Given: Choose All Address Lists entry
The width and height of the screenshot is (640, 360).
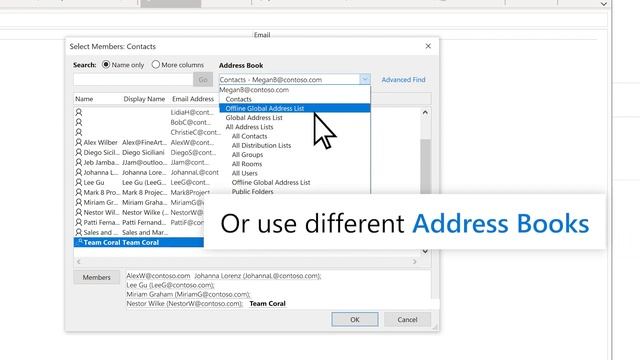Looking at the screenshot, I should click(249, 127).
